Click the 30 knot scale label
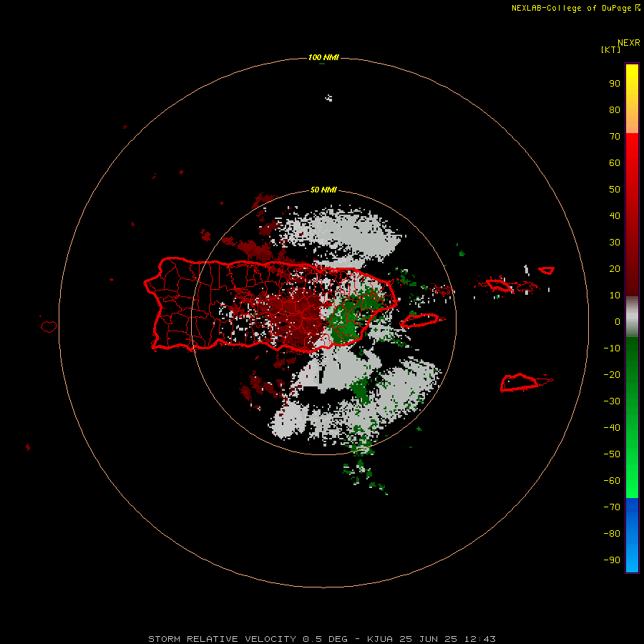This screenshot has height=644, width=644. coord(615,243)
